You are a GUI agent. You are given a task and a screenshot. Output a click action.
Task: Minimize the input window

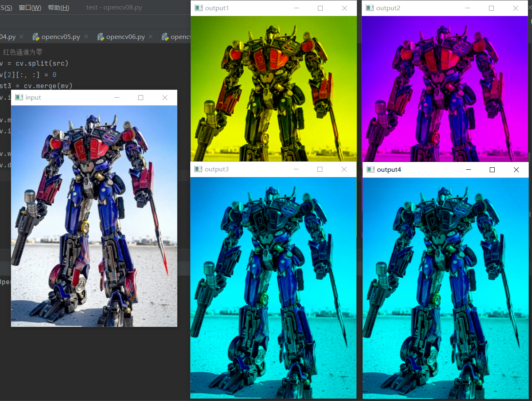117,97
